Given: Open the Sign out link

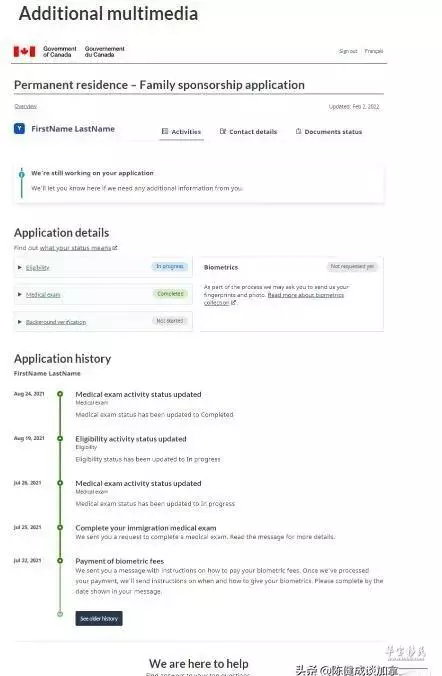Looking at the screenshot, I should 348,51.
